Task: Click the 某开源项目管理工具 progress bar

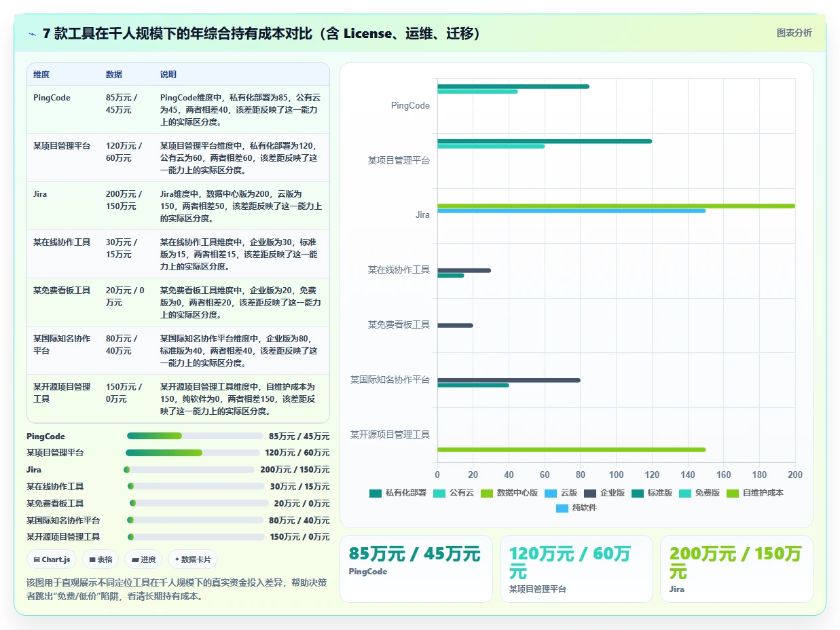Action: click(x=196, y=537)
